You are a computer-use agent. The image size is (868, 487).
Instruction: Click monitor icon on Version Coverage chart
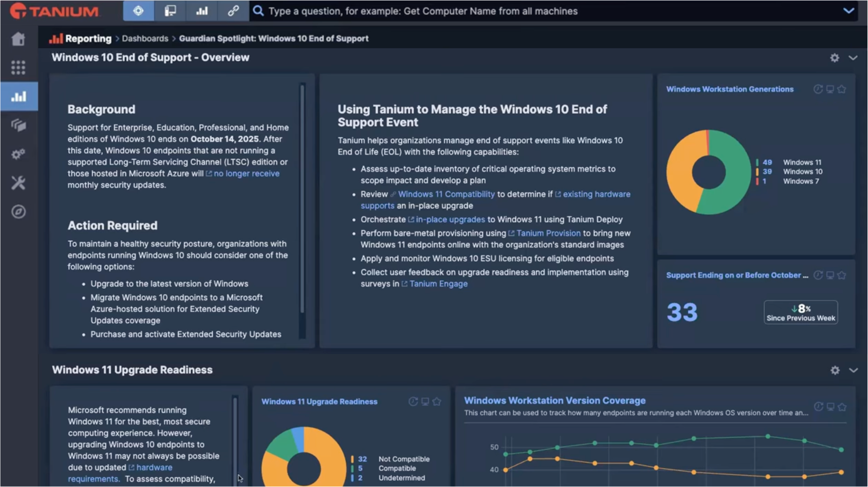pos(830,407)
